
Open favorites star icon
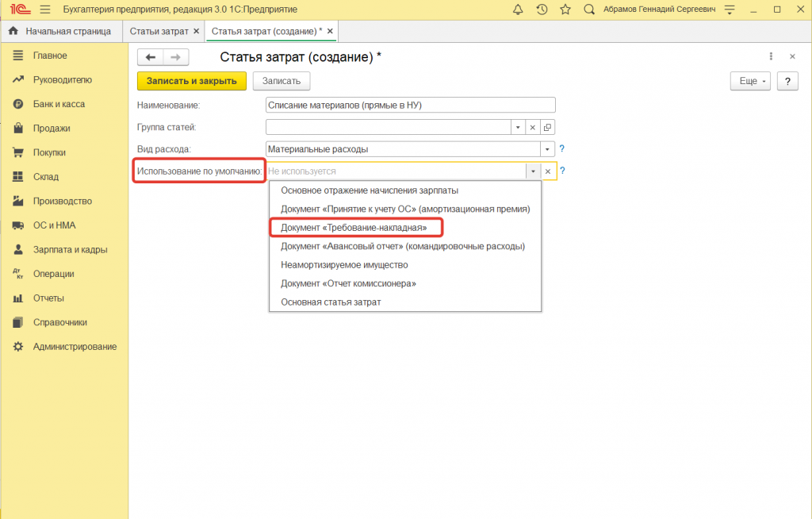[x=565, y=10]
